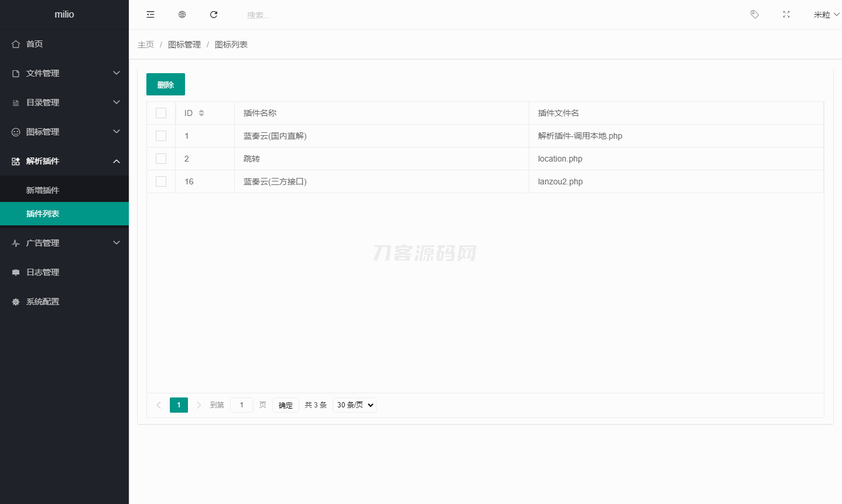
Task: Click the green 删除 button
Action: point(166,84)
